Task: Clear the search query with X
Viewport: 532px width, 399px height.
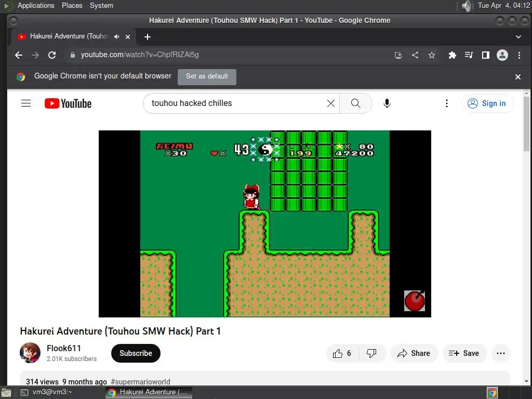Action: [x=331, y=103]
